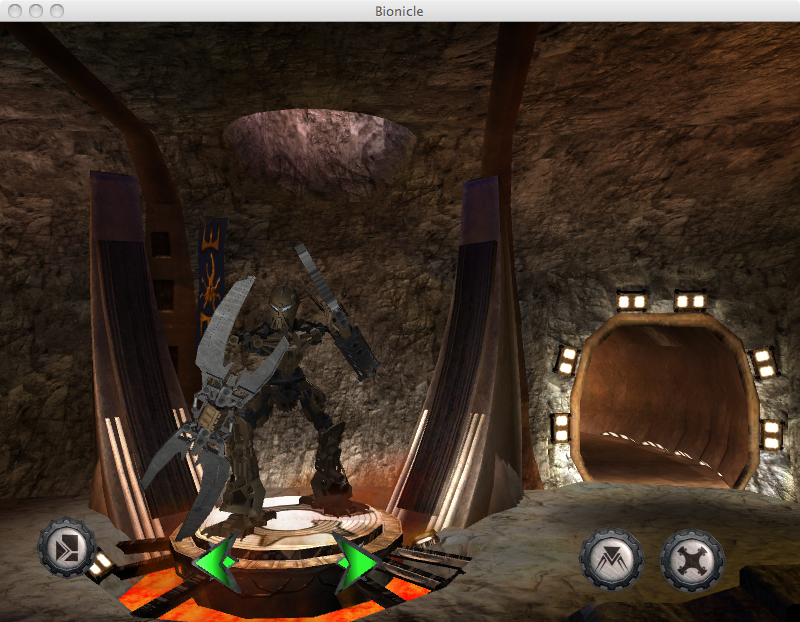
Task: Click the green left arrow on the pedestal
Action: click(x=216, y=562)
